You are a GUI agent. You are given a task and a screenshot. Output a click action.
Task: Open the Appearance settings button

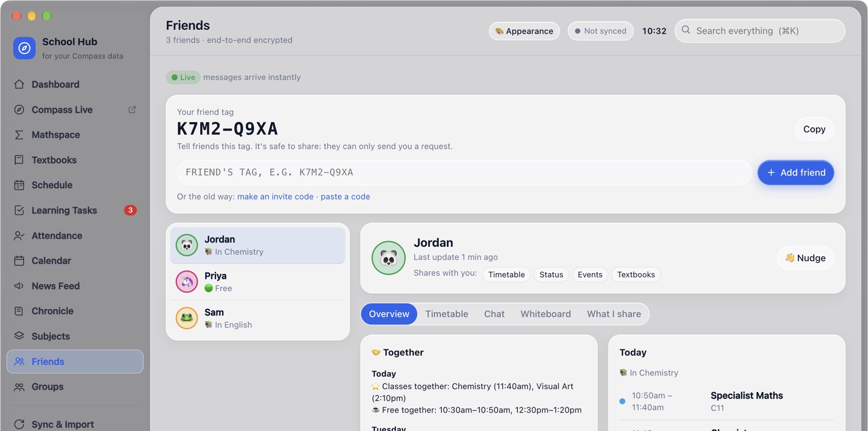524,31
